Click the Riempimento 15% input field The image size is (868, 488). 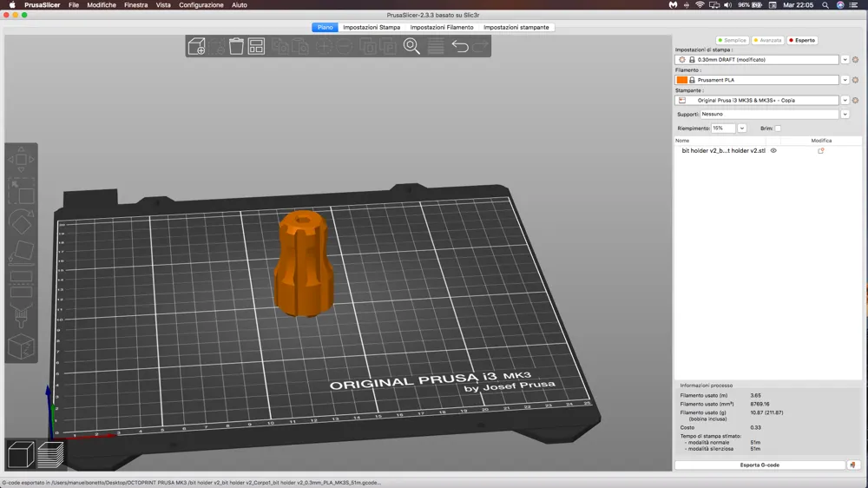tap(723, 129)
